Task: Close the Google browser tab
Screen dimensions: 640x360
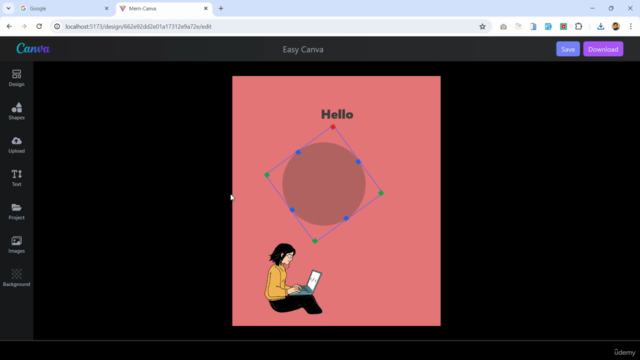Action: tap(107, 8)
